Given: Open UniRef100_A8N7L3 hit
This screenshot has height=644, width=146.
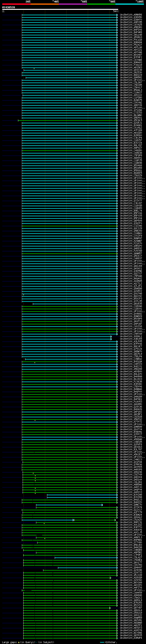Looking at the screenshot, I should 131,537.
